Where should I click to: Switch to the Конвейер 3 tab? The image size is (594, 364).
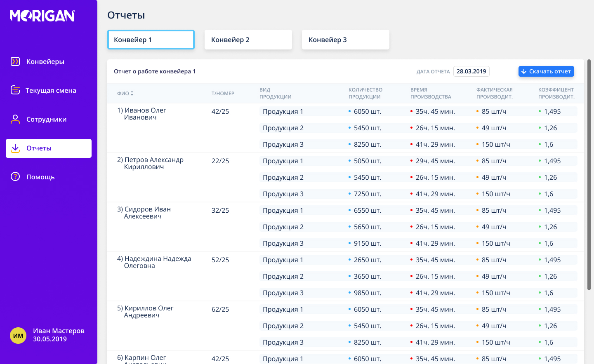coord(346,40)
